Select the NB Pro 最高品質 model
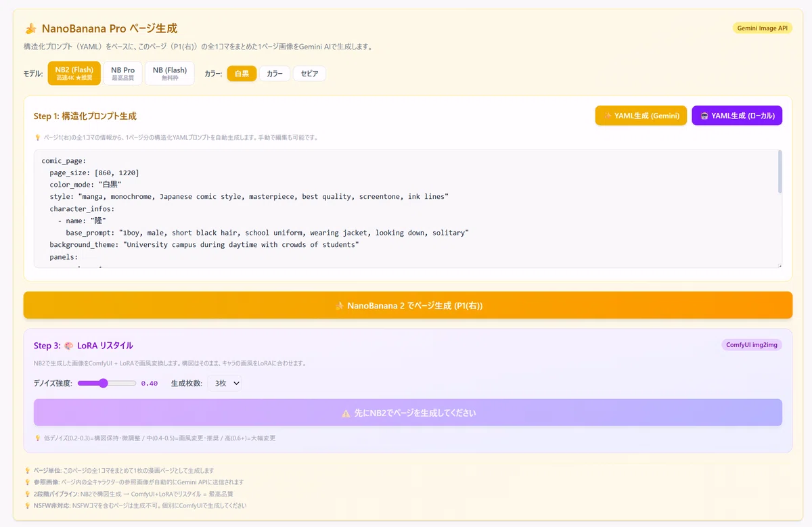This screenshot has width=812, height=527. point(122,73)
